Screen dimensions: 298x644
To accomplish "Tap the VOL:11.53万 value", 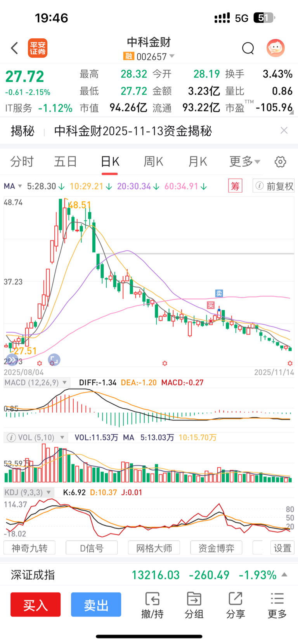I will (96, 437).
